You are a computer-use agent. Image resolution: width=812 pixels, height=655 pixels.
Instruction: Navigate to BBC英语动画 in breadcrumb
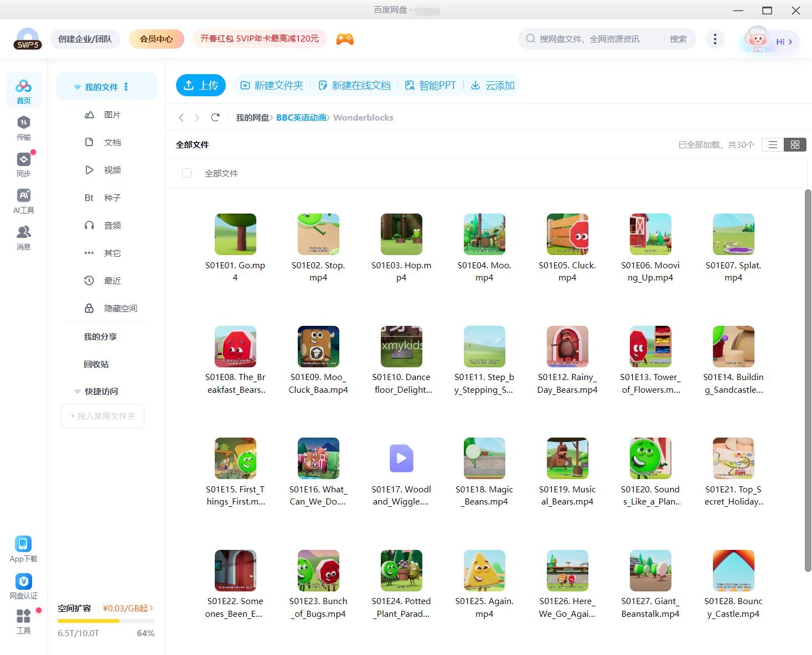pyautogui.click(x=301, y=117)
